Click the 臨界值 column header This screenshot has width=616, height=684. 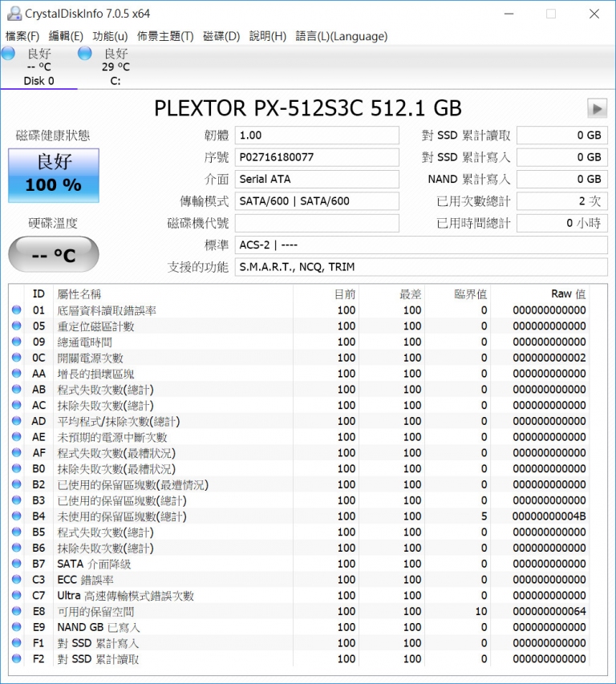coord(470,294)
